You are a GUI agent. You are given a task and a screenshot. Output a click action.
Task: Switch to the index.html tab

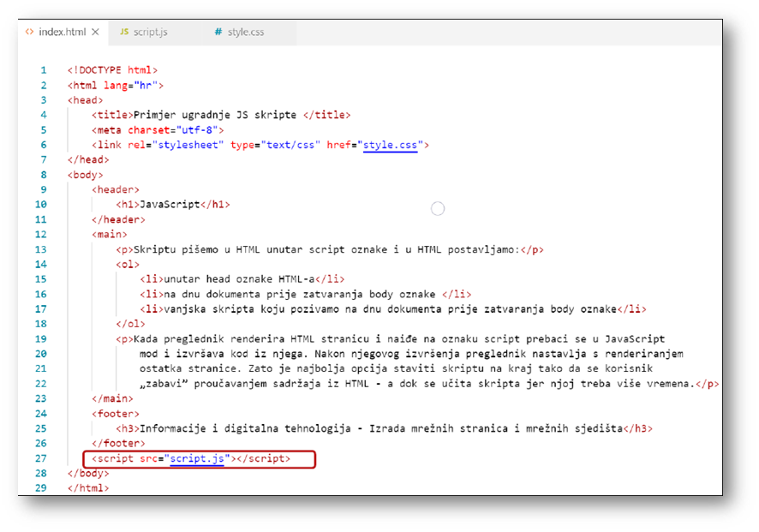click(x=63, y=32)
